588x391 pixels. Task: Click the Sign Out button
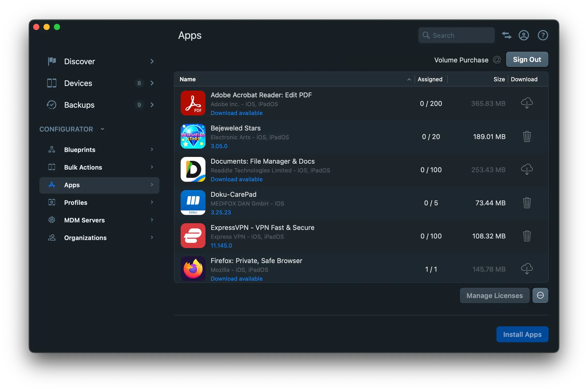[527, 59]
